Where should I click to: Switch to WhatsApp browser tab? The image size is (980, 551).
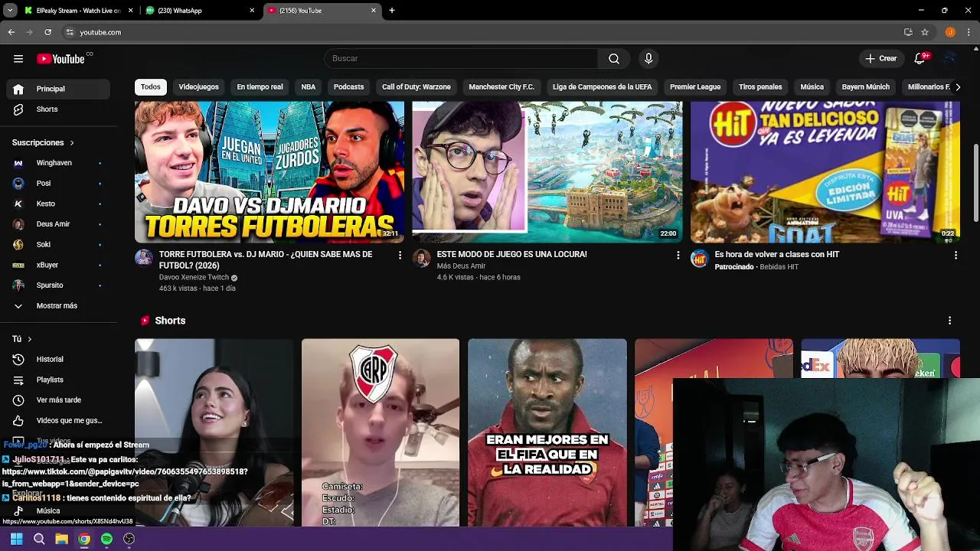coord(200,11)
